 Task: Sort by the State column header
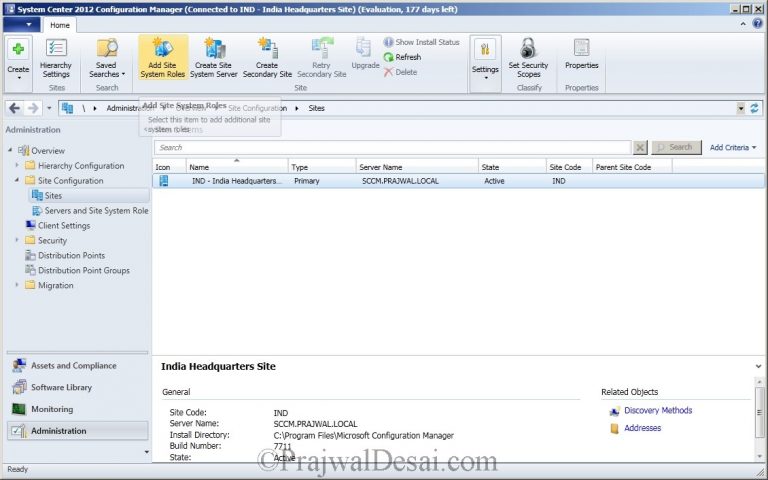tap(512, 167)
